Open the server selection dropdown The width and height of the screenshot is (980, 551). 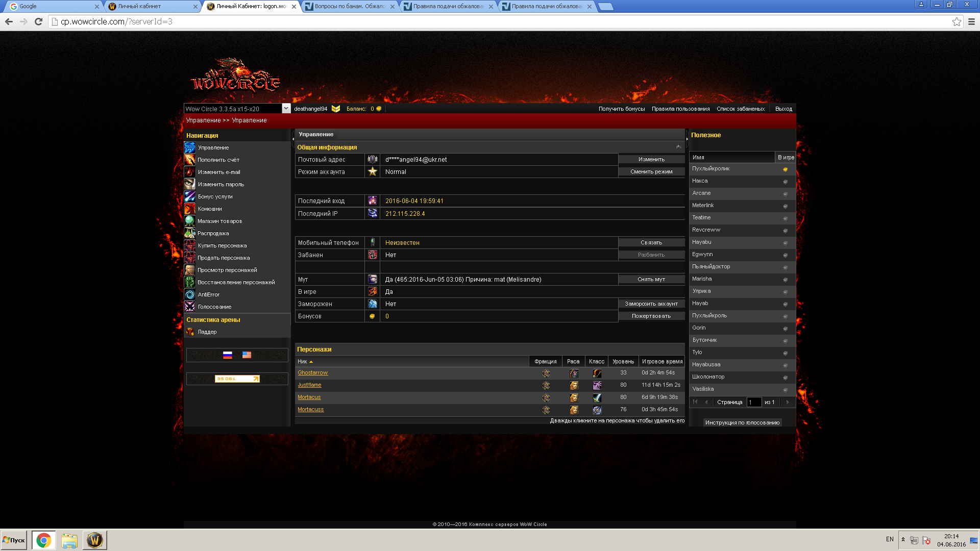click(x=286, y=109)
